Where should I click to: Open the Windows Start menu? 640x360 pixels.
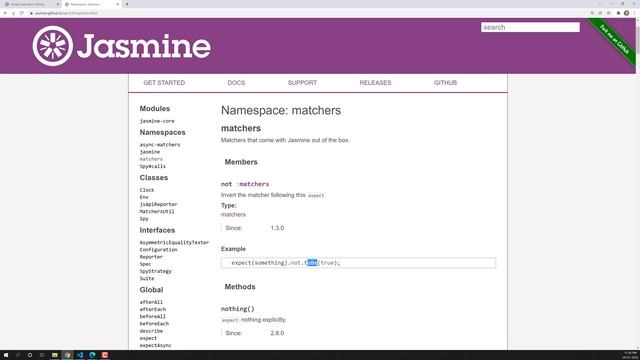(6, 355)
